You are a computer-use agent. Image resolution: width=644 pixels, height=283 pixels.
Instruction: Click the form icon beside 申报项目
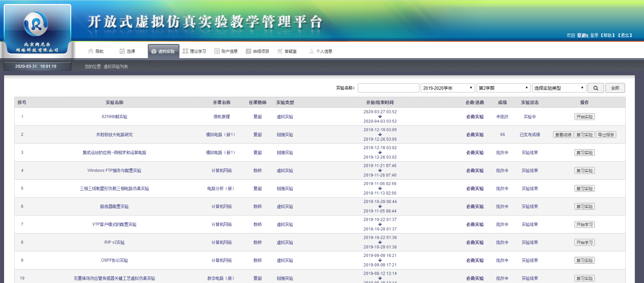248,51
